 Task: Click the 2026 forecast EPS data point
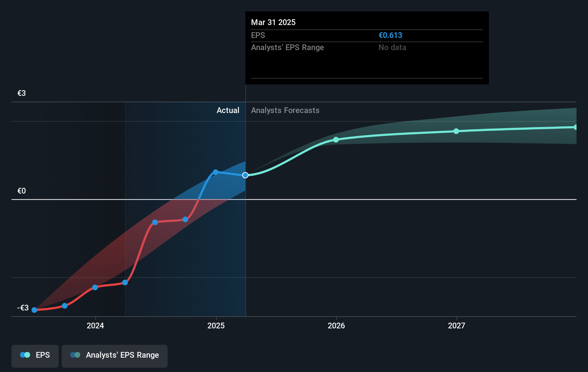(x=336, y=140)
